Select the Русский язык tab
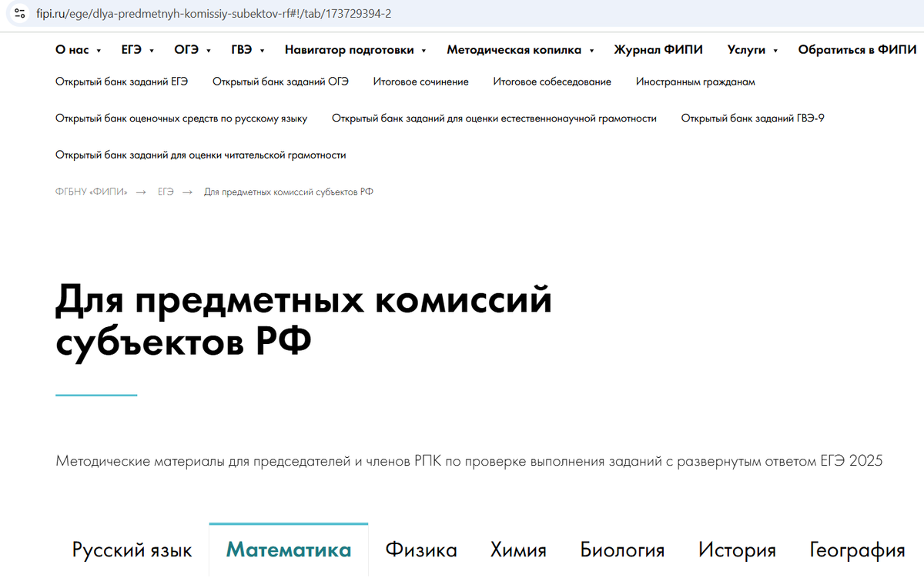The height and width of the screenshot is (588, 924). (132, 550)
